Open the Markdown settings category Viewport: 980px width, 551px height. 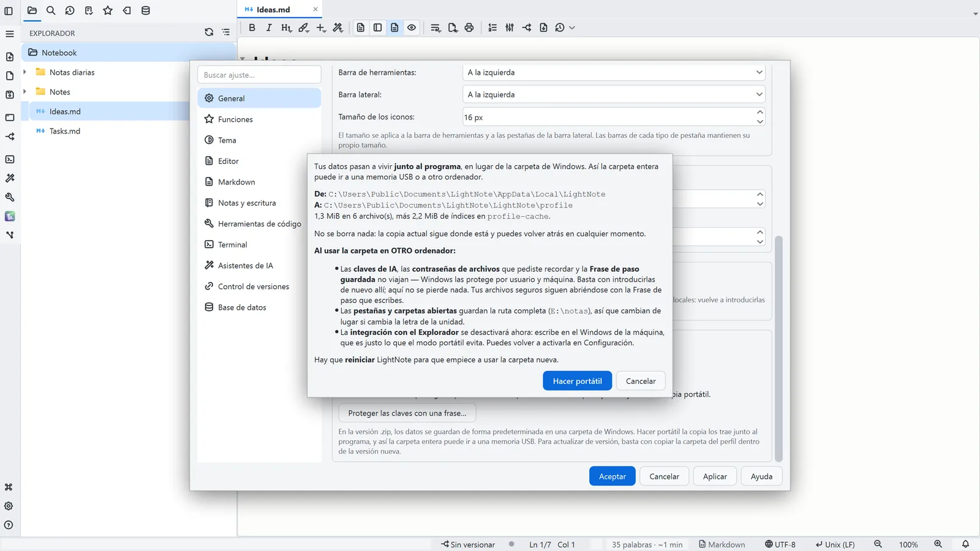tap(259, 182)
